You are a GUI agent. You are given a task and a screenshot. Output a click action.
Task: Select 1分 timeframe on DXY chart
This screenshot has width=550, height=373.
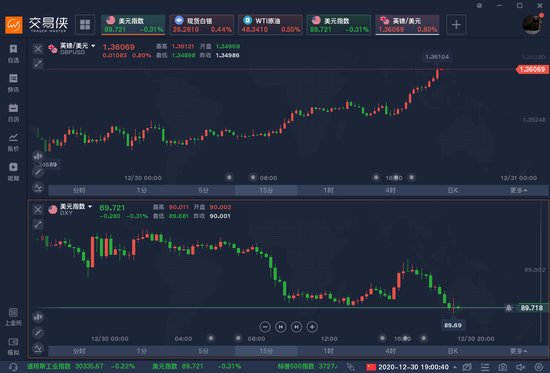pyautogui.click(x=142, y=351)
